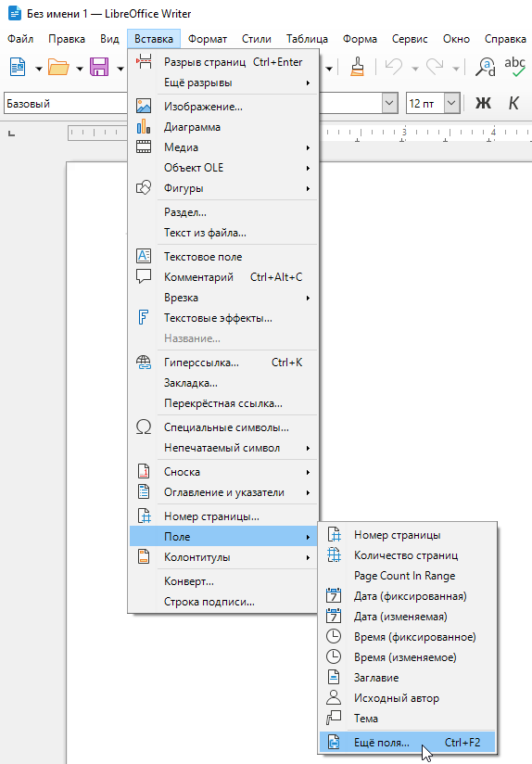Click the paragraph style field Базовый
532x764 pixels.
(x=66, y=103)
